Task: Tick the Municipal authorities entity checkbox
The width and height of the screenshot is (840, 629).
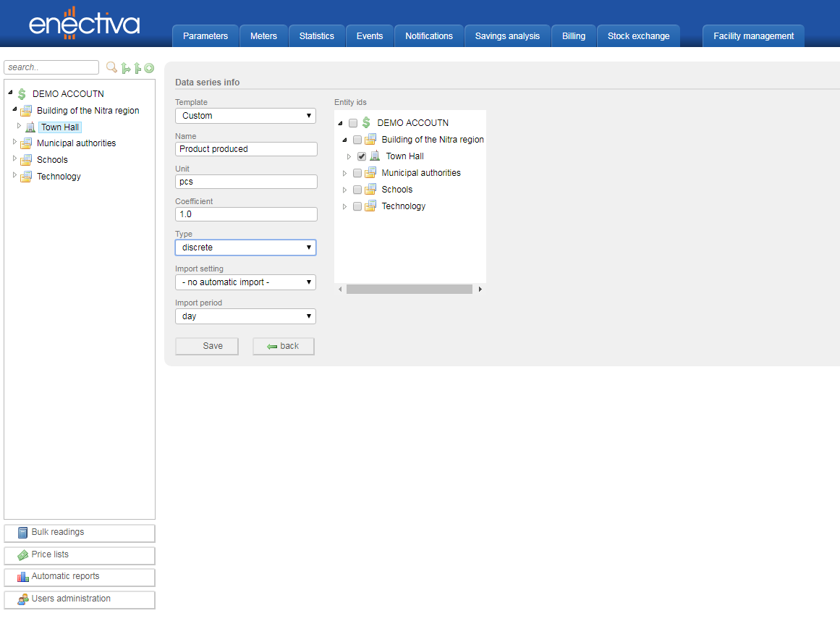Action: [357, 173]
